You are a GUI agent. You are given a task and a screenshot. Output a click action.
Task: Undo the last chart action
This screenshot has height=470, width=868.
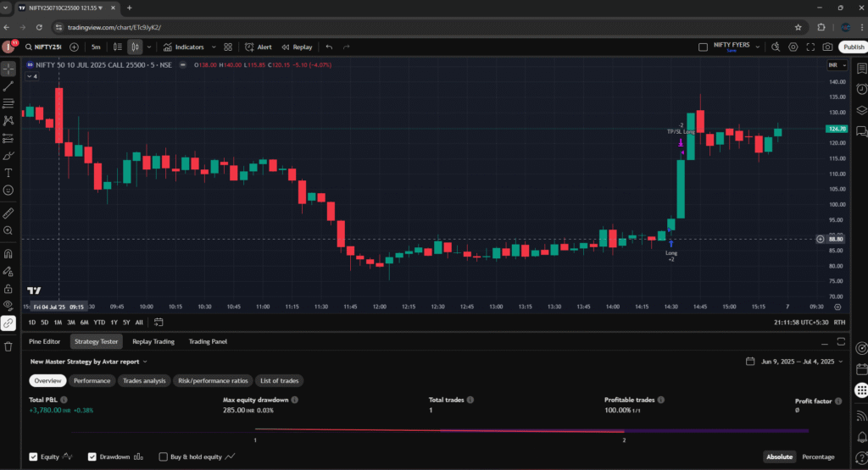point(330,47)
